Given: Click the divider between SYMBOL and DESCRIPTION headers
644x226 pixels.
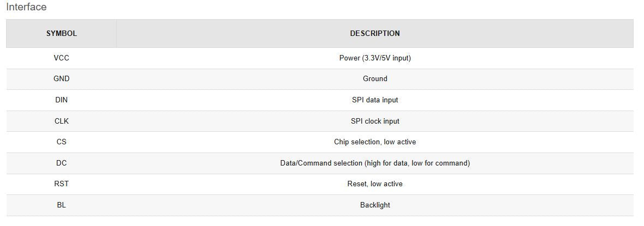Looking at the screenshot, I should [x=116, y=33].
